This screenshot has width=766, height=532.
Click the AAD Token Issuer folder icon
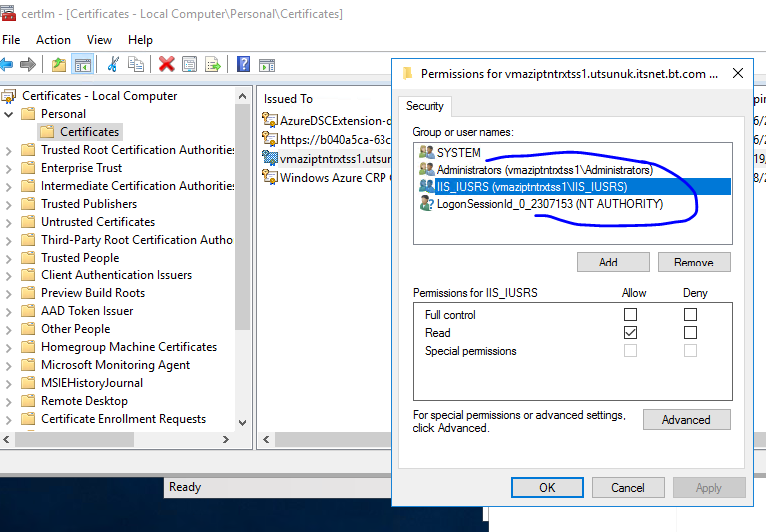point(28,310)
